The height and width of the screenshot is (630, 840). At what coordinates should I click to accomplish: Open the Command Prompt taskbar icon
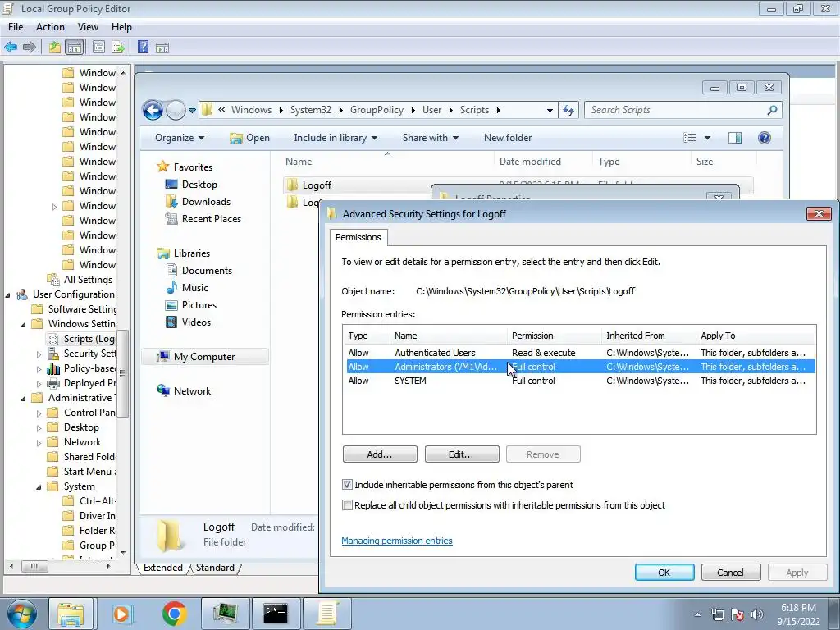[276, 614]
